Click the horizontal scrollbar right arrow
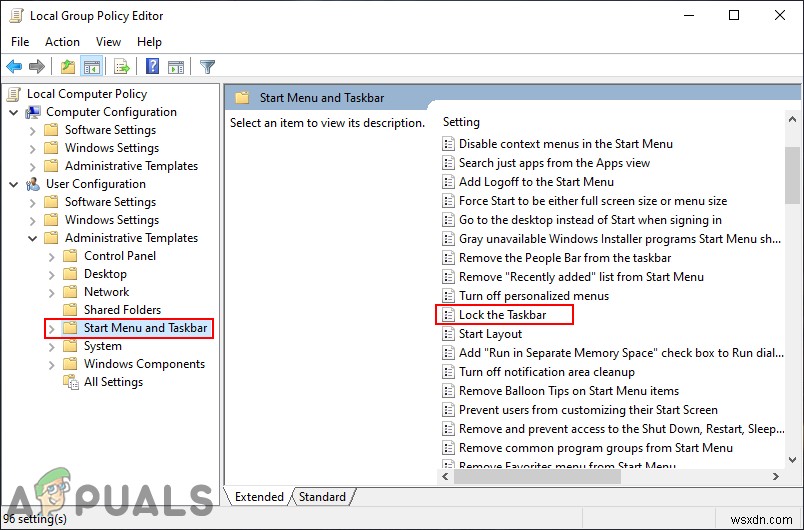This screenshot has height=530, width=804. [x=776, y=477]
